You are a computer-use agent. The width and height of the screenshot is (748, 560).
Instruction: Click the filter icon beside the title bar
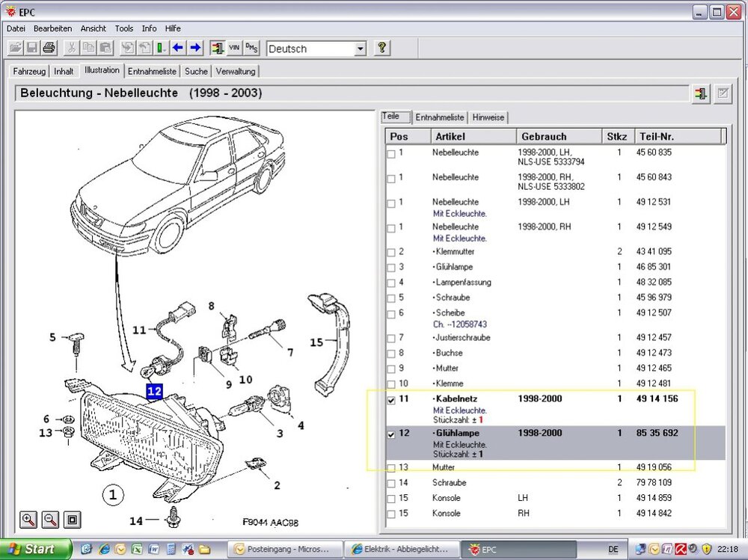[x=701, y=93]
